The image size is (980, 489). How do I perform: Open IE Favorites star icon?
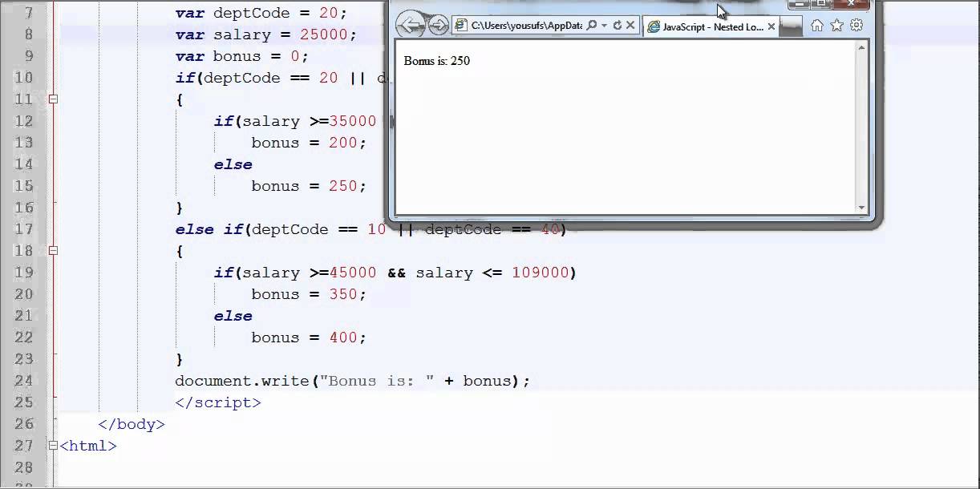[836, 26]
